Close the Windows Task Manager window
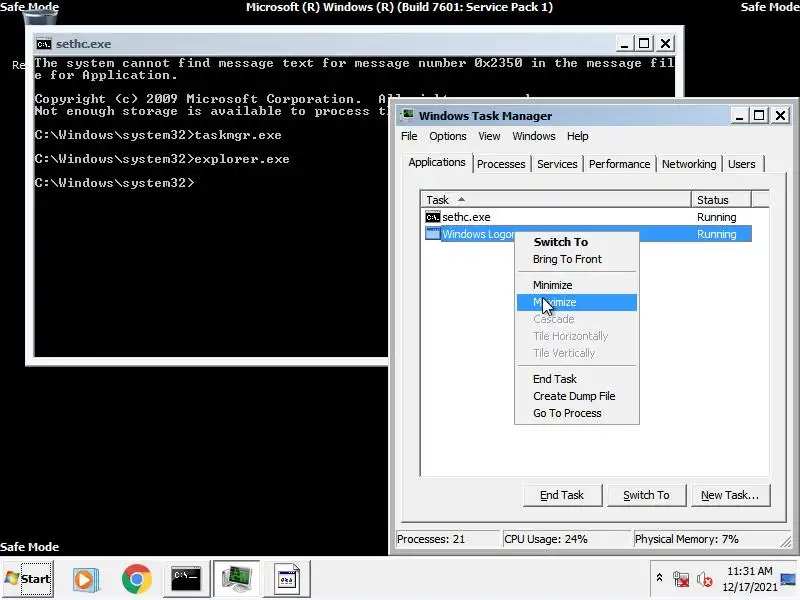Image resolution: width=800 pixels, height=600 pixels. click(780, 116)
